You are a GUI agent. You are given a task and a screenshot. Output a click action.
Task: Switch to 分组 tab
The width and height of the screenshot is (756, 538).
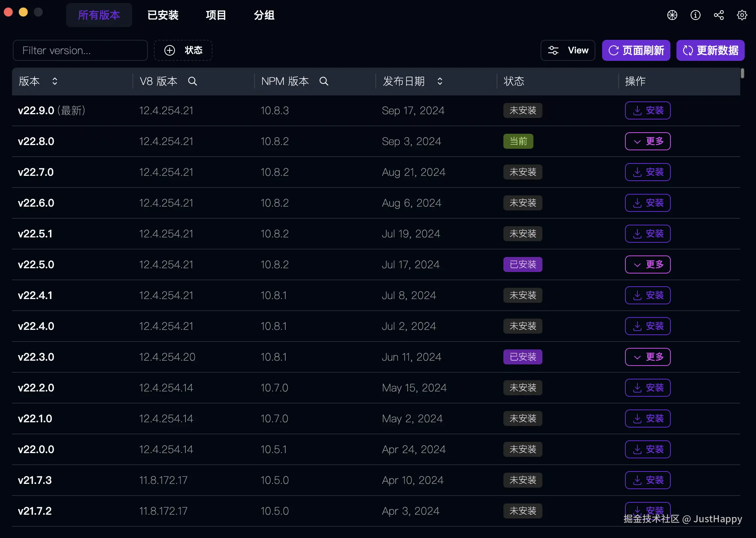[264, 15]
